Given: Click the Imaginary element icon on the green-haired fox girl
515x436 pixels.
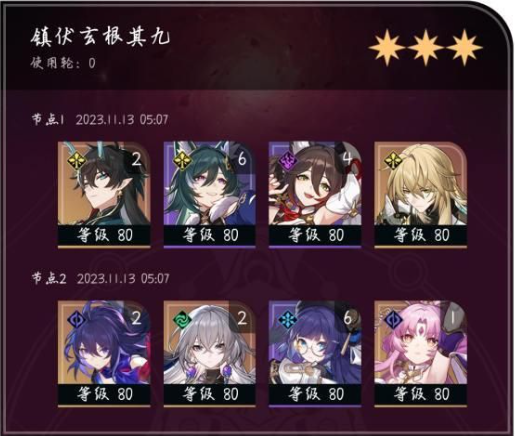Looking at the screenshot, I should (x=182, y=161).
